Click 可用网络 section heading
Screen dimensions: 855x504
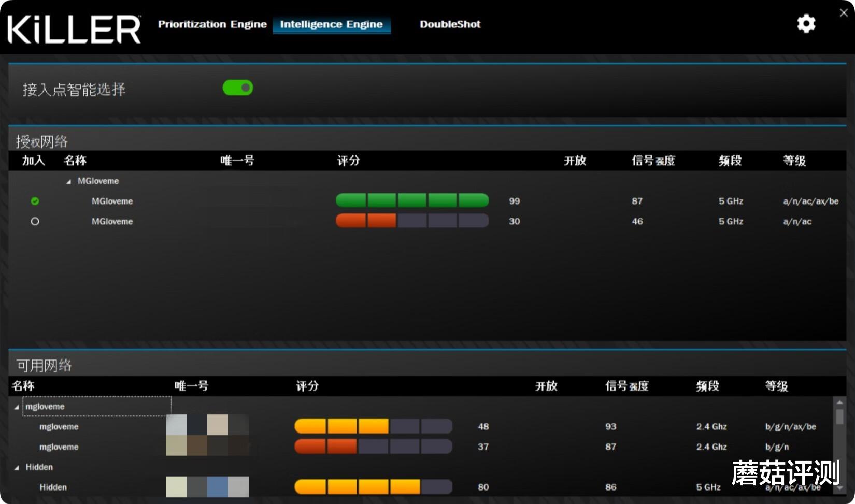(x=44, y=366)
